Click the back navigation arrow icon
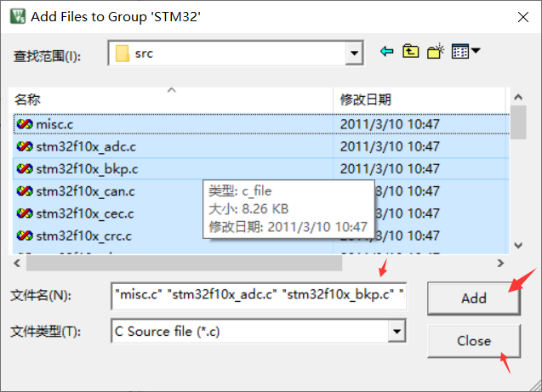The height and width of the screenshot is (392, 542). pyautogui.click(x=386, y=52)
